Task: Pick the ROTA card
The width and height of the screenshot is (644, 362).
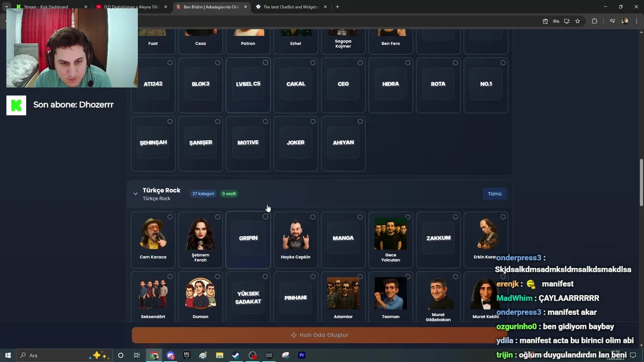Action: tap(438, 85)
